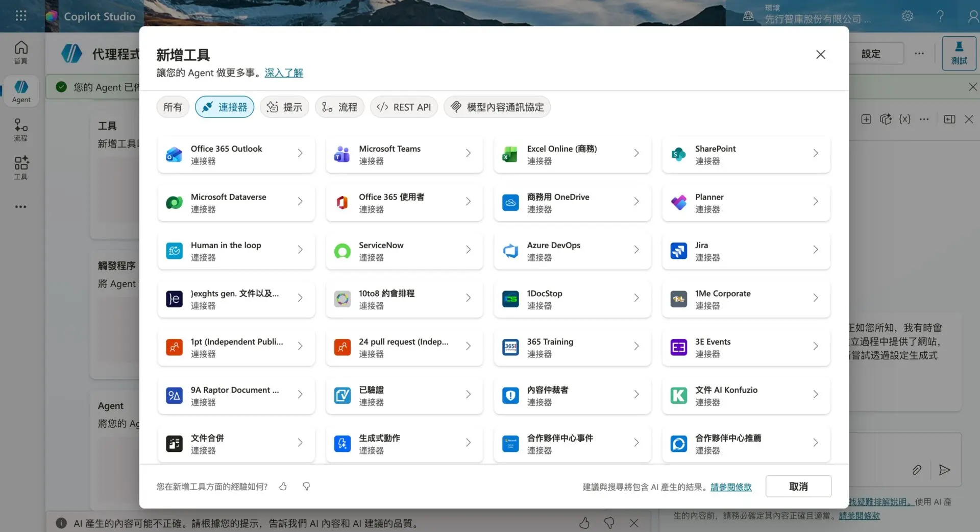The height and width of the screenshot is (532, 980).
Task: Open the app launcher grid
Action: click(21, 16)
